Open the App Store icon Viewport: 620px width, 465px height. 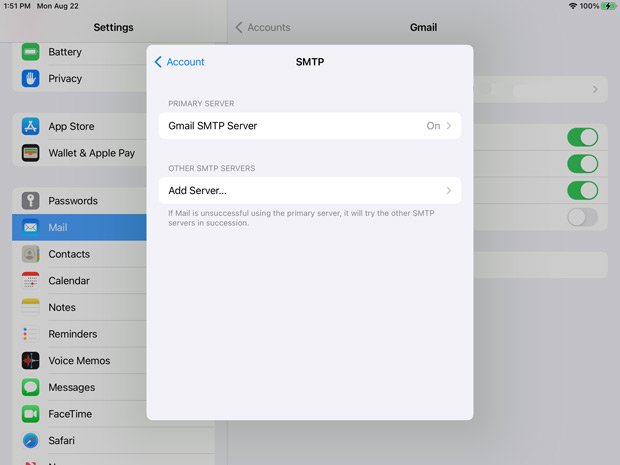[x=30, y=127]
